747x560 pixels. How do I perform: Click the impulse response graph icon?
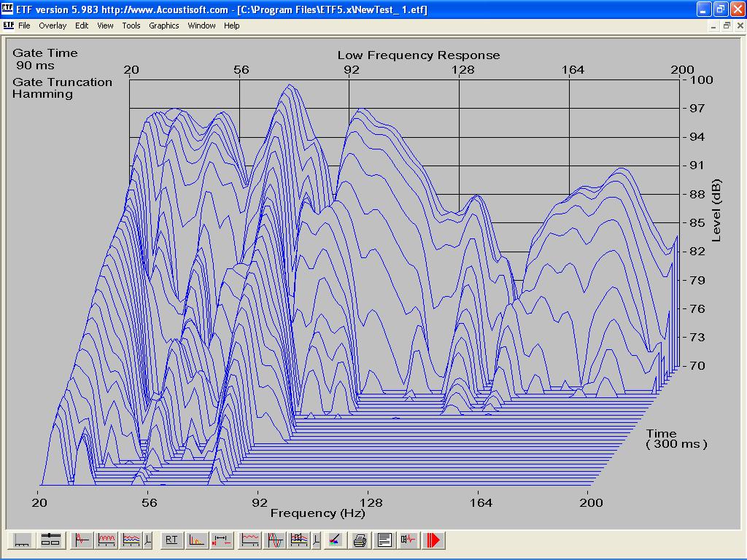pyautogui.click(x=81, y=540)
